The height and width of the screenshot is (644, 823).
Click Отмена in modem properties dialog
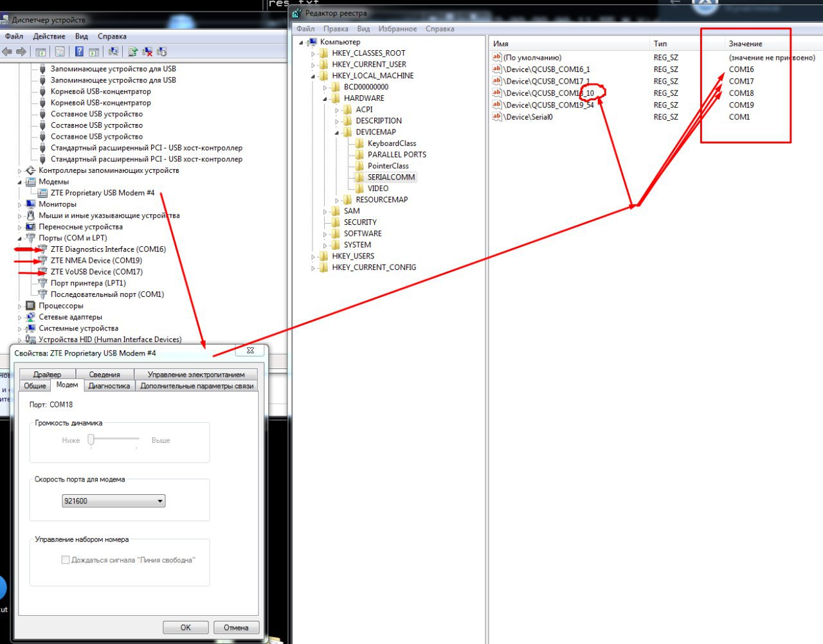(236, 627)
